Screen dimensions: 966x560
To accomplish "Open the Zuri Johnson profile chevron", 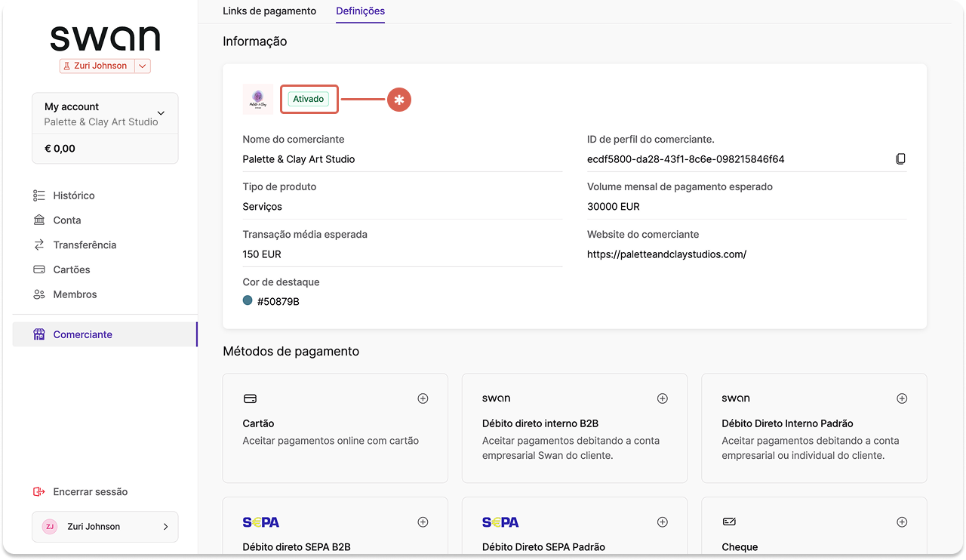I will [x=166, y=527].
